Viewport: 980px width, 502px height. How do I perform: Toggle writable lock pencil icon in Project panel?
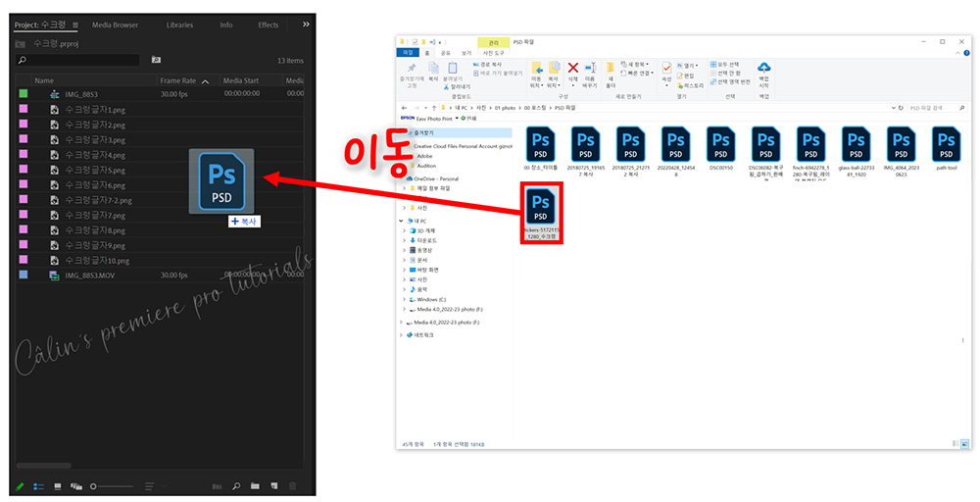(x=20, y=485)
